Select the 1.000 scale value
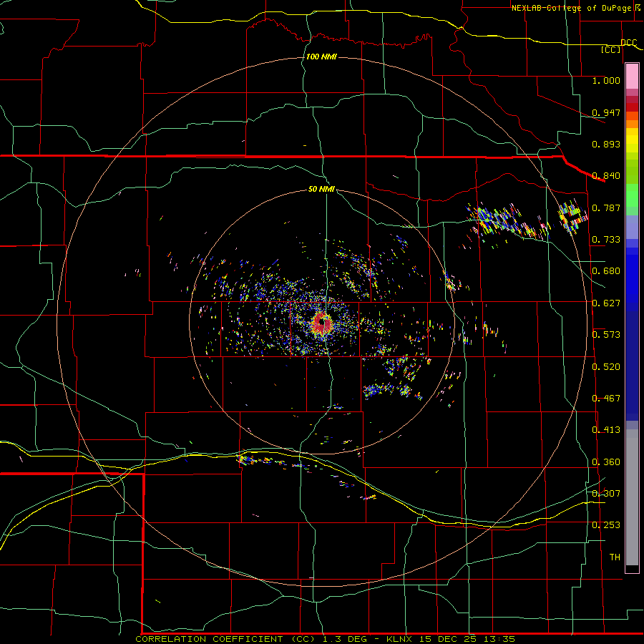The height and width of the screenshot is (644, 644). coord(606,80)
